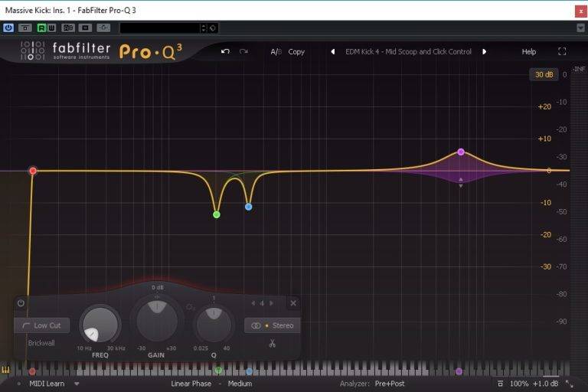588x392 pixels.
Task: Select the purple EQ band node
Action: [x=461, y=152]
